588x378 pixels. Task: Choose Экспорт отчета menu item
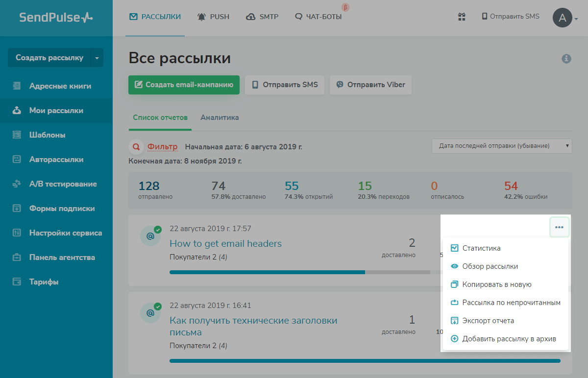pos(506,321)
